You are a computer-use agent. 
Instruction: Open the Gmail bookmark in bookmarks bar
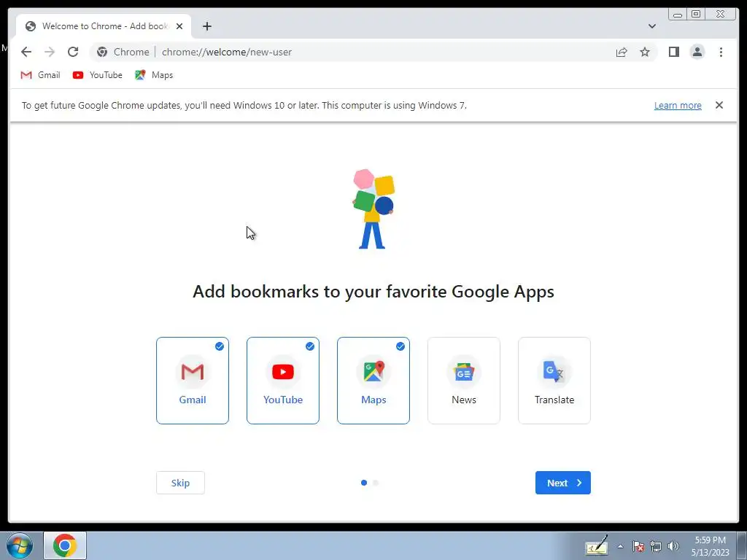tap(41, 75)
